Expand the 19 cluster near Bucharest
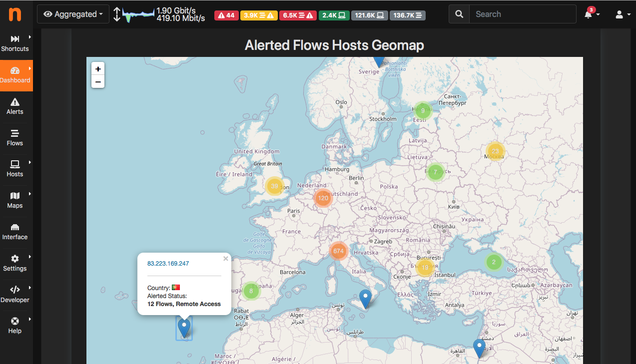This screenshot has width=636, height=364. point(425,268)
